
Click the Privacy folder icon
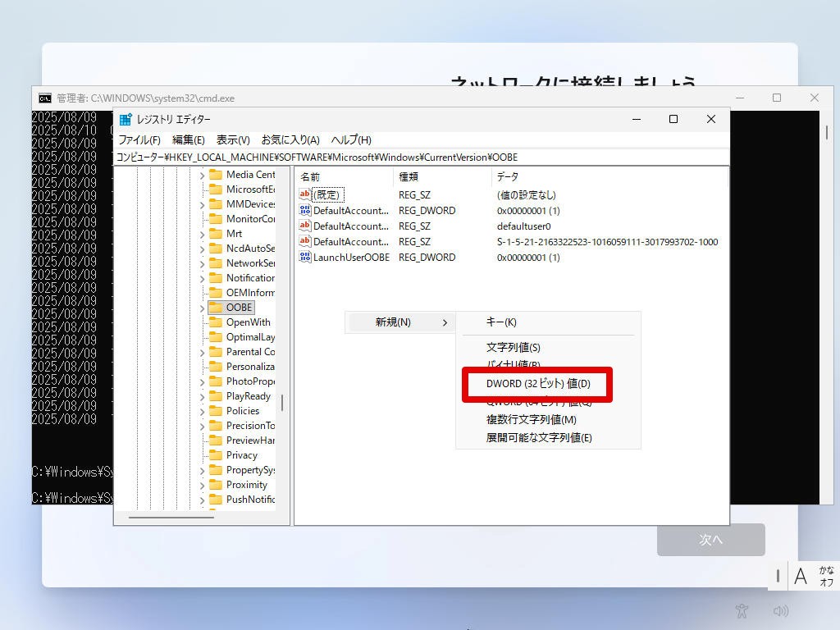(216, 454)
